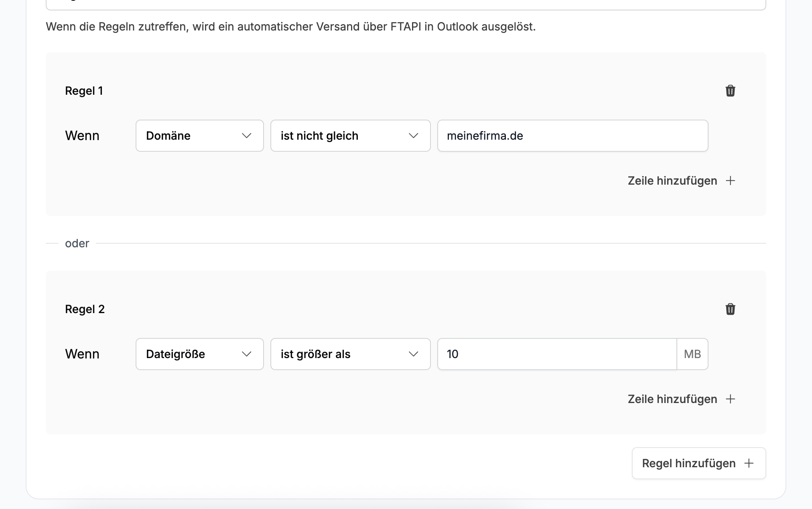812x509 pixels.
Task: Delete Regel 2 with trash icon
Action: 730,309
